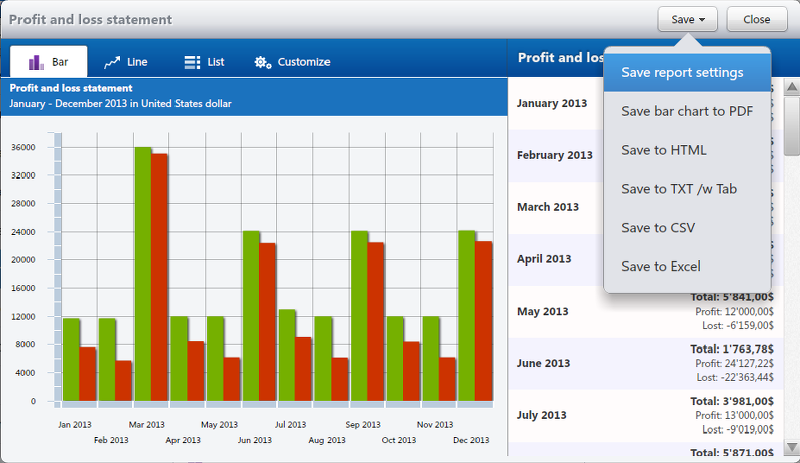
Task: Choose Save report settings
Action: click(x=687, y=72)
